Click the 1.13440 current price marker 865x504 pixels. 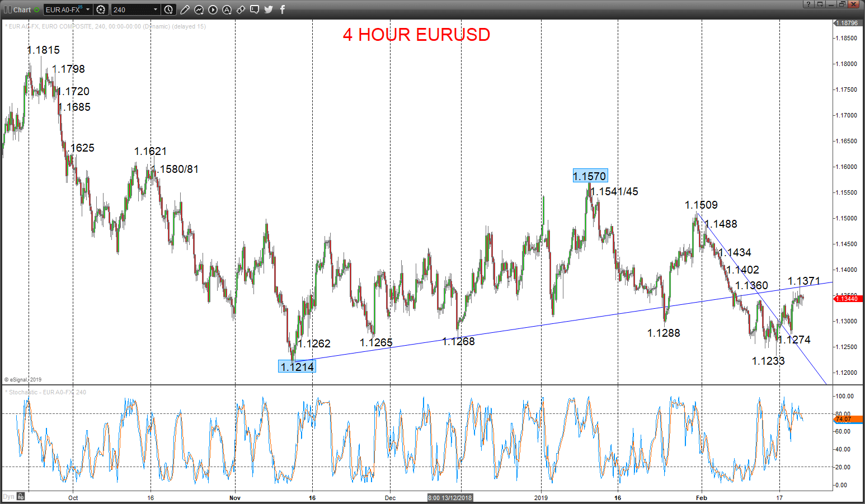click(x=847, y=299)
